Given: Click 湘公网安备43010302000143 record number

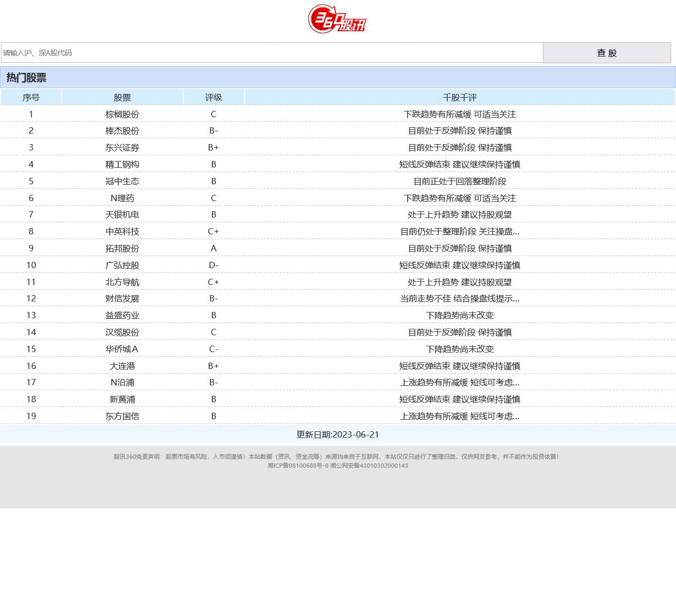Looking at the screenshot, I should point(369,466).
